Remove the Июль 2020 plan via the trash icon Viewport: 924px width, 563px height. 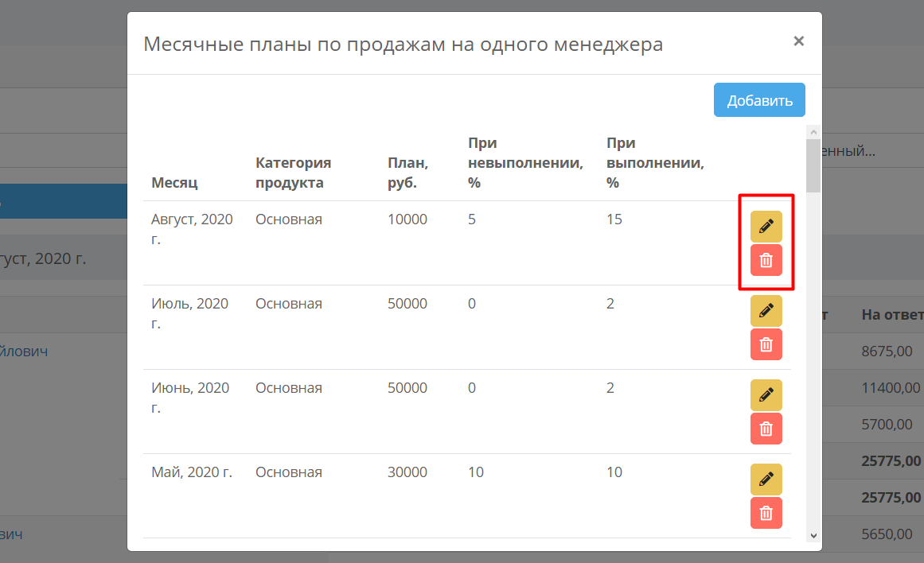[x=766, y=344]
